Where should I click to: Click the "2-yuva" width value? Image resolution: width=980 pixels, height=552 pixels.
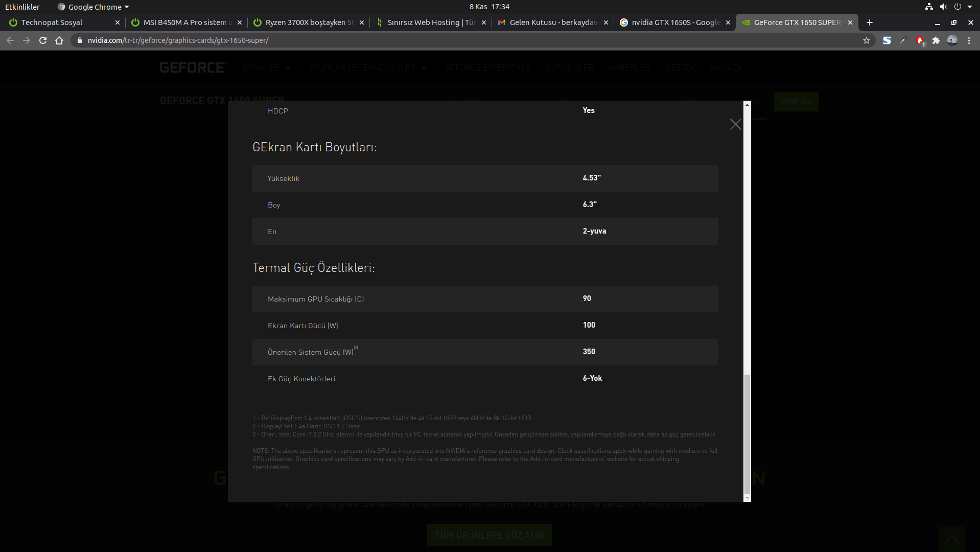click(x=594, y=231)
